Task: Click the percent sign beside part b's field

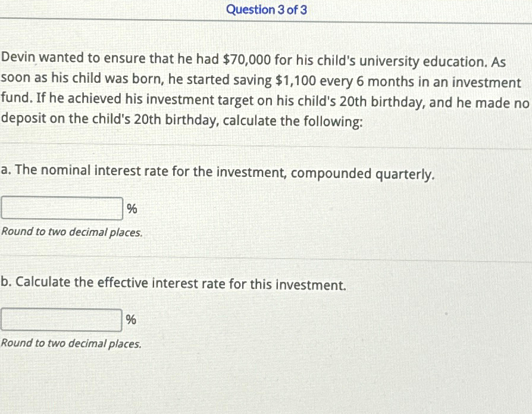Action: [x=132, y=320]
